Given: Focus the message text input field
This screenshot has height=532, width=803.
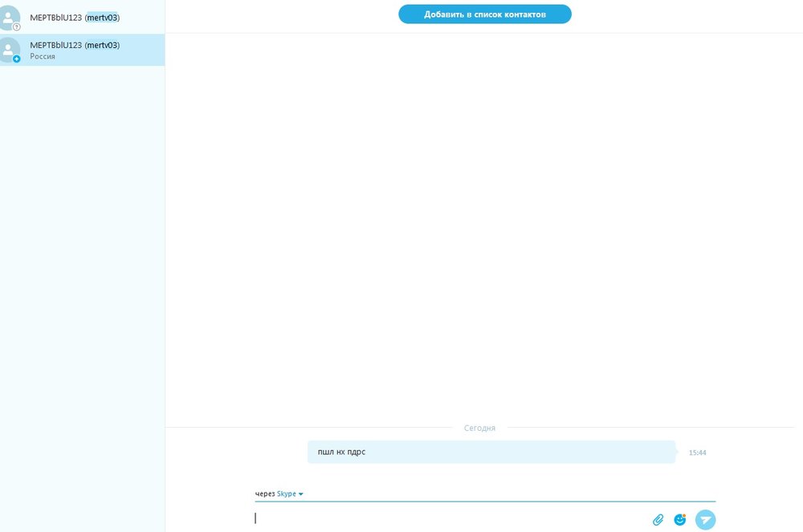Looking at the screenshot, I should [x=450, y=519].
